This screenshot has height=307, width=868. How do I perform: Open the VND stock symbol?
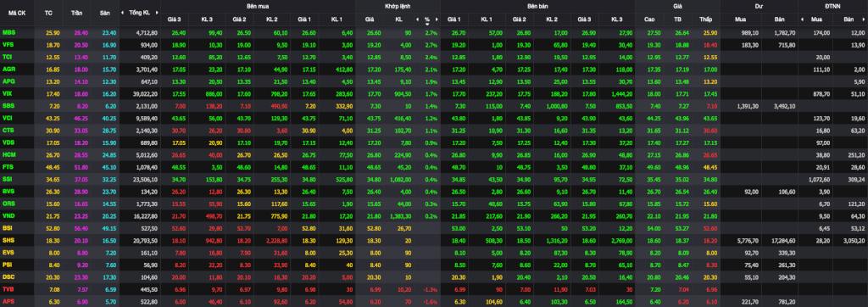[x=8, y=215]
